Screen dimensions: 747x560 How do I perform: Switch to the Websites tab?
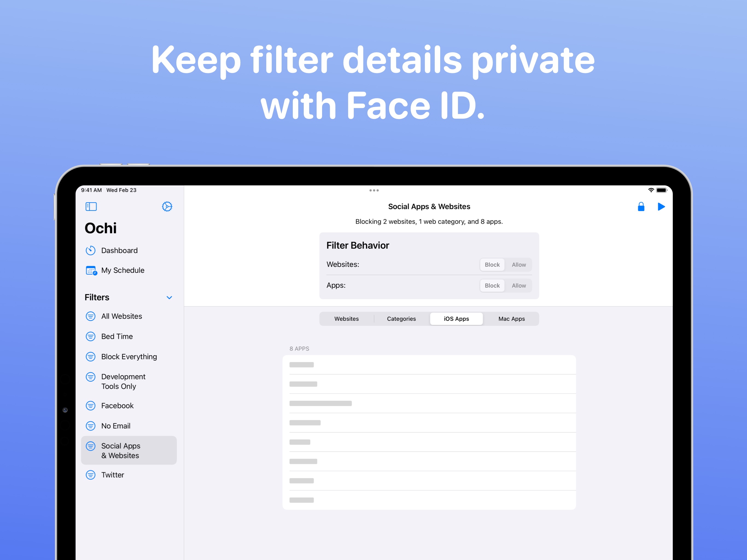(x=346, y=319)
